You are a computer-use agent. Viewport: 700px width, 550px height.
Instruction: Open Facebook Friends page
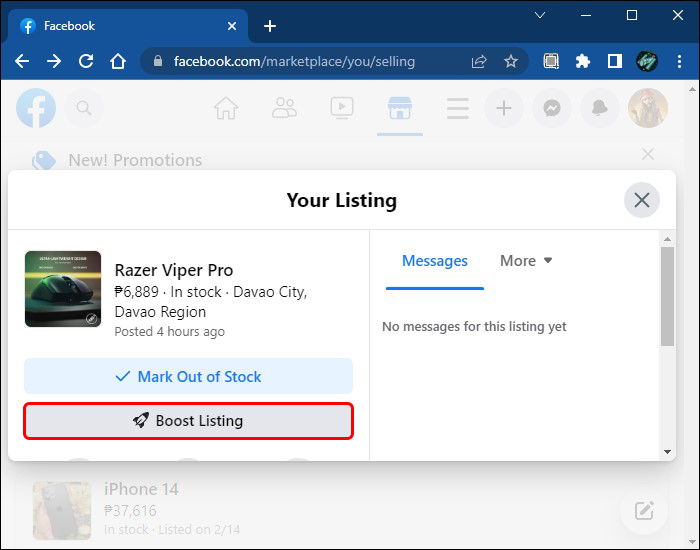click(x=284, y=108)
